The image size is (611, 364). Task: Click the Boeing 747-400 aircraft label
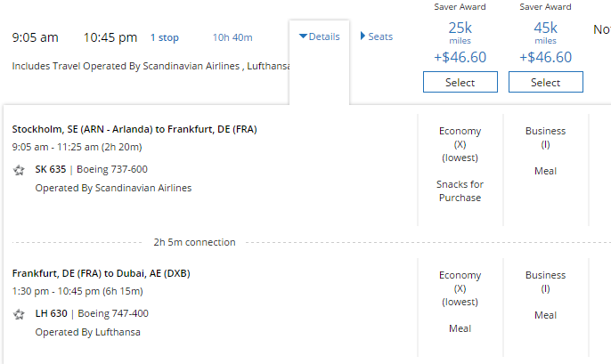pyautogui.click(x=112, y=314)
